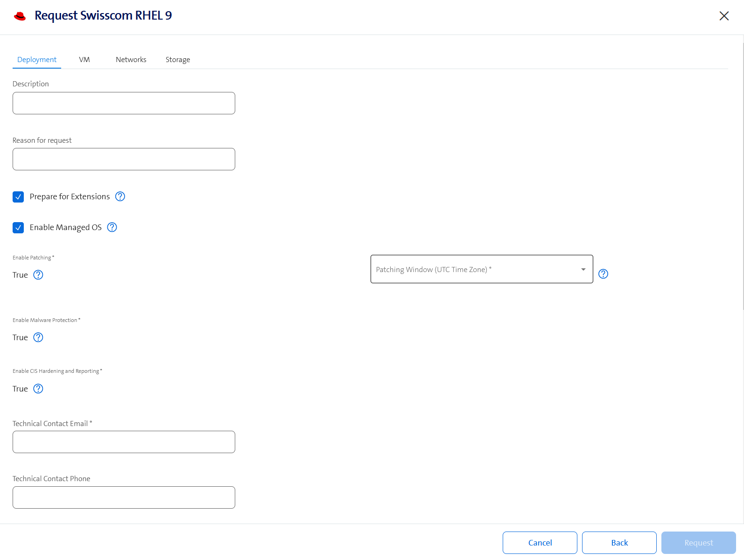Switch to the Storage tab
The height and width of the screenshot is (560, 744).
(178, 60)
